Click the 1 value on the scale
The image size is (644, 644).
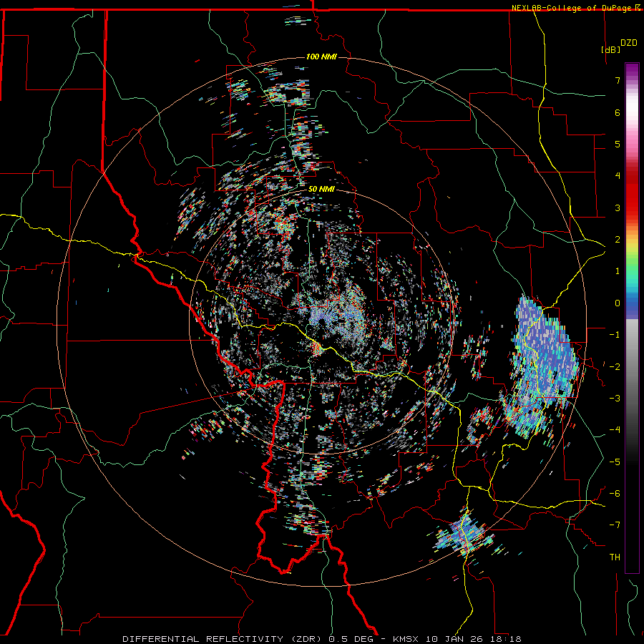pyautogui.click(x=618, y=271)
